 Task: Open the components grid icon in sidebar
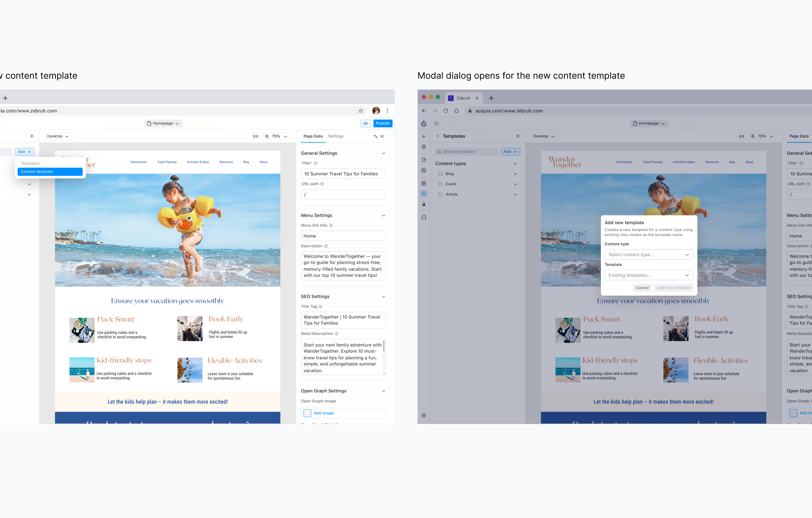tap(424, 183)
